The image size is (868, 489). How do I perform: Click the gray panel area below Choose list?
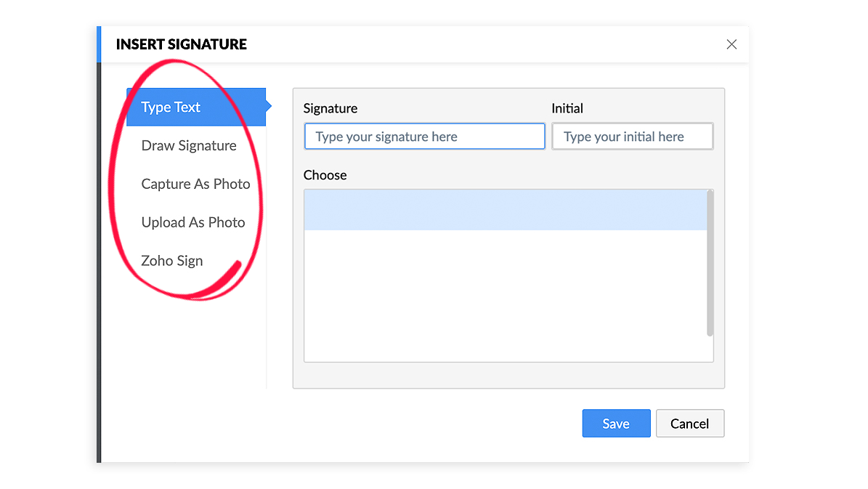508,375
